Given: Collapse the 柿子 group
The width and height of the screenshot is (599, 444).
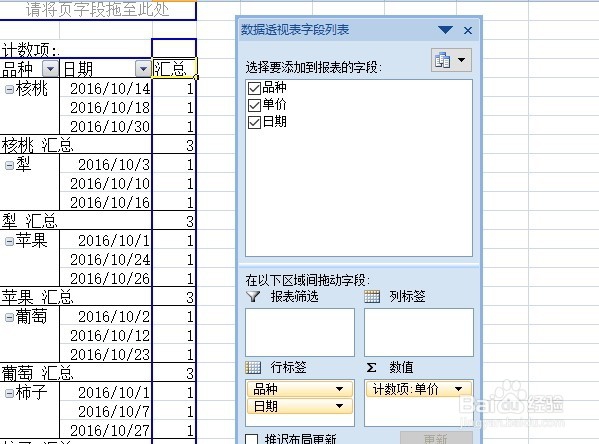Looking at the screenshot, I should [10, 393].
